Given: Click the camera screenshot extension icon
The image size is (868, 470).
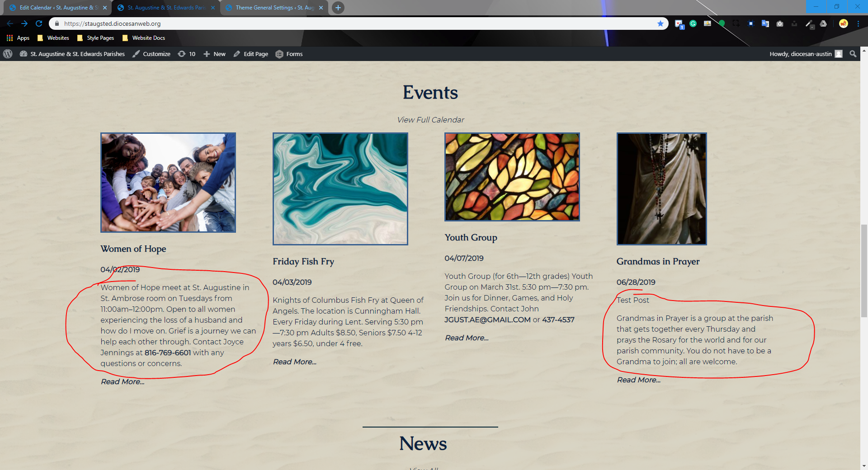Looking at the screenshot, I should (x=780, y=23).
